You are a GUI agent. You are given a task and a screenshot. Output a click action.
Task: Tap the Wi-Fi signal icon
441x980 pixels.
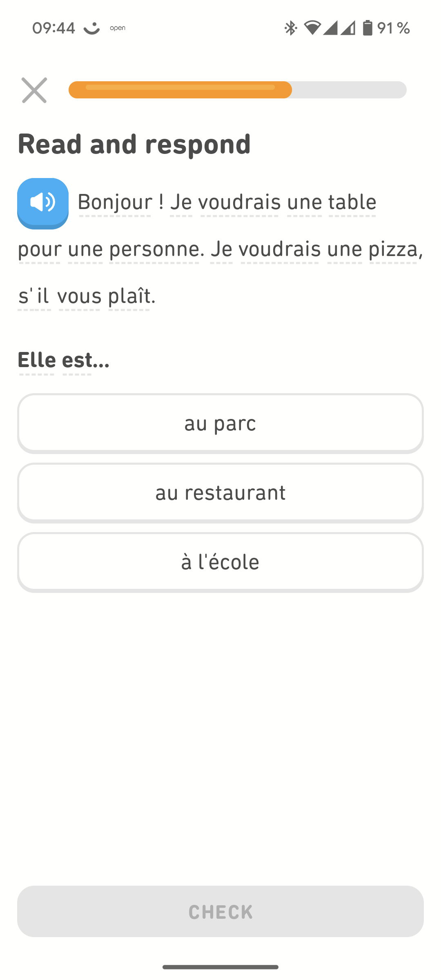tap(312, 28)
